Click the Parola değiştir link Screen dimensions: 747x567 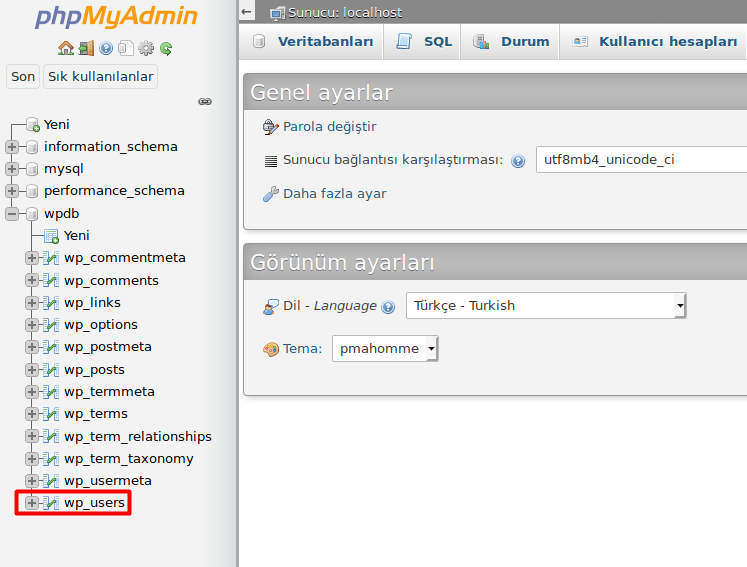(x=329, y=127)
